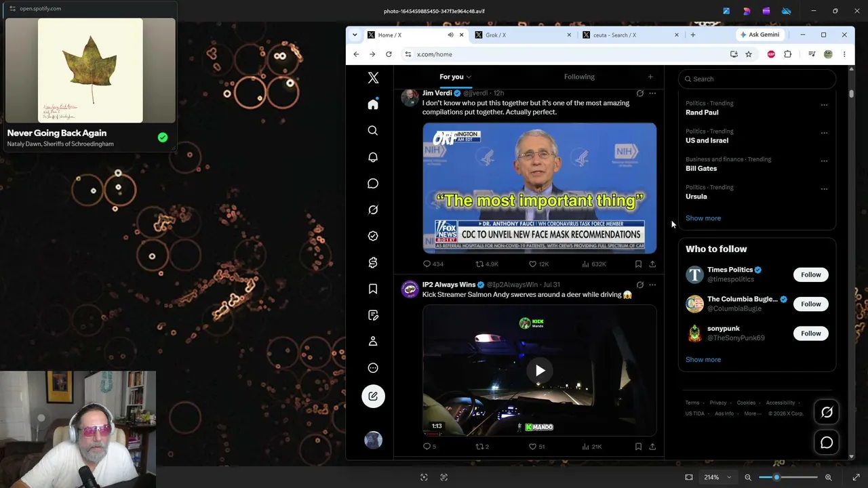
Task: Open the verified badge icon in sidebar
Action: tap(373, 236)
